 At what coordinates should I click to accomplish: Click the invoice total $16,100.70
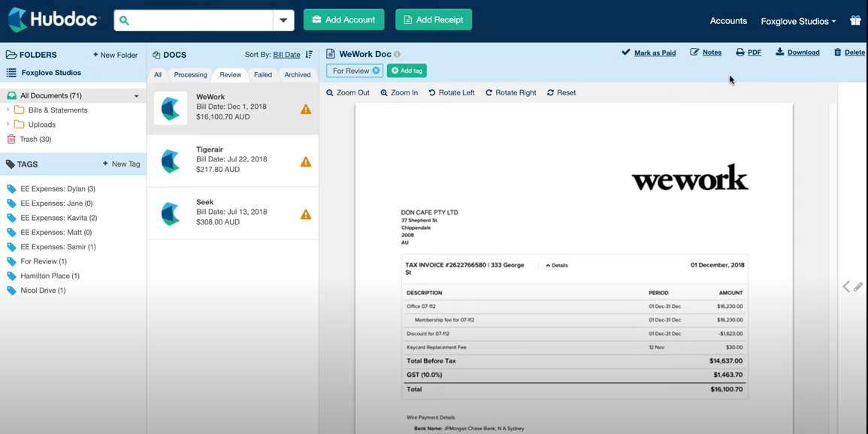pyautogui.click(x=726, y=389)
